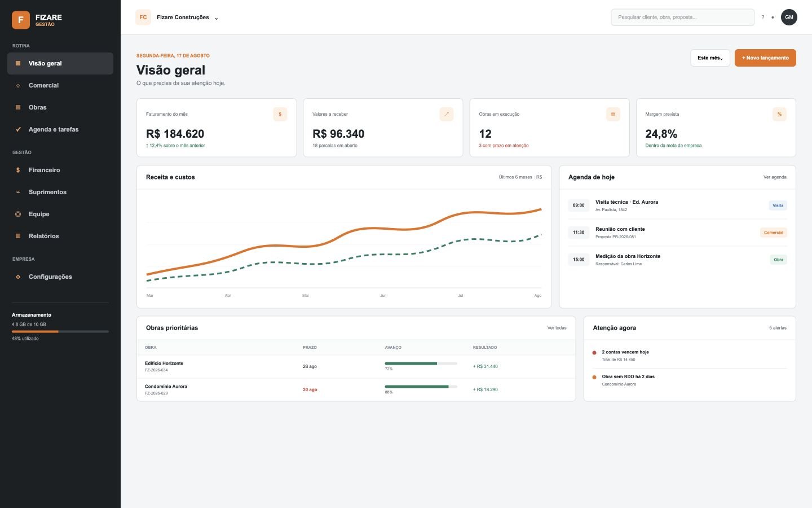The height and width of the screenshot is (508, 812).
Task: Open Visão geral from the sidebar
Action: pyautogui.click(x=60, y=63)
